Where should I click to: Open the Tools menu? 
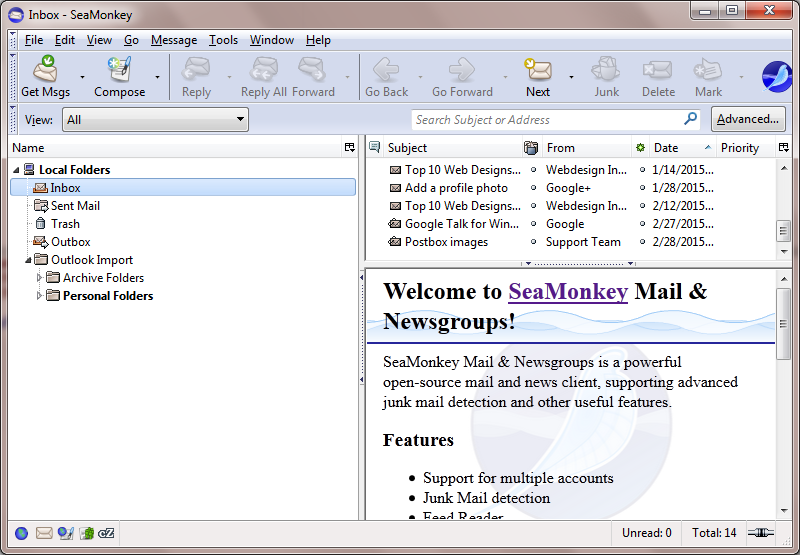click(x=223, y=40)
